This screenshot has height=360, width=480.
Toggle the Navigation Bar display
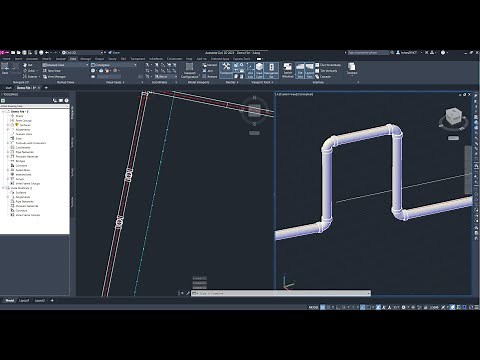271,71
